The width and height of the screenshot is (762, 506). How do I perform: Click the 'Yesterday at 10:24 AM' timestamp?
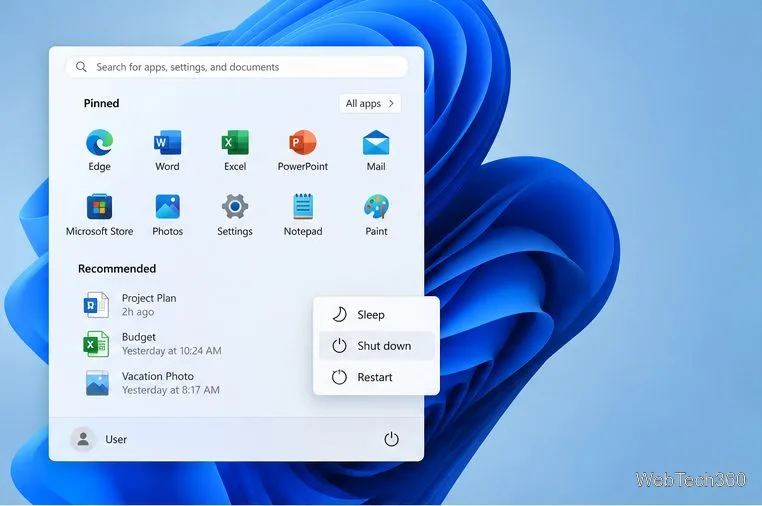[x=172, y=351]
